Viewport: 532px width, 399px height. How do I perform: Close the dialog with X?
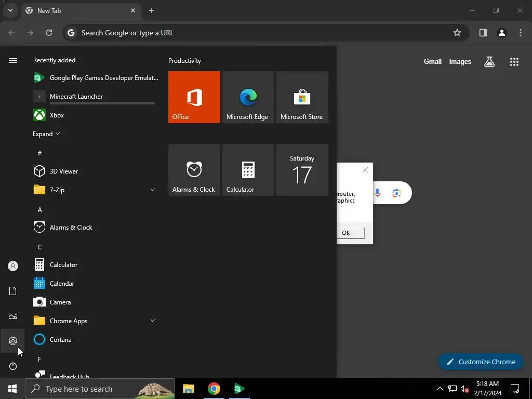pyautogui.click(x=365, y=170)
